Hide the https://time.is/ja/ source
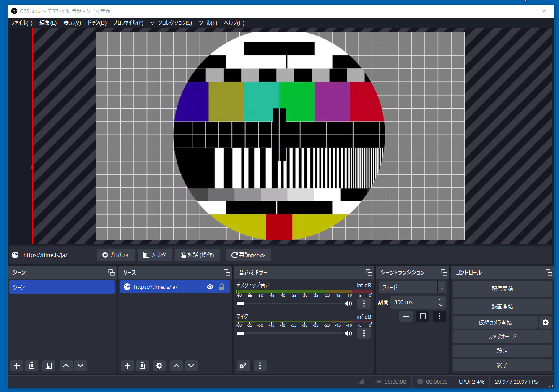 [x=210, y=287]
